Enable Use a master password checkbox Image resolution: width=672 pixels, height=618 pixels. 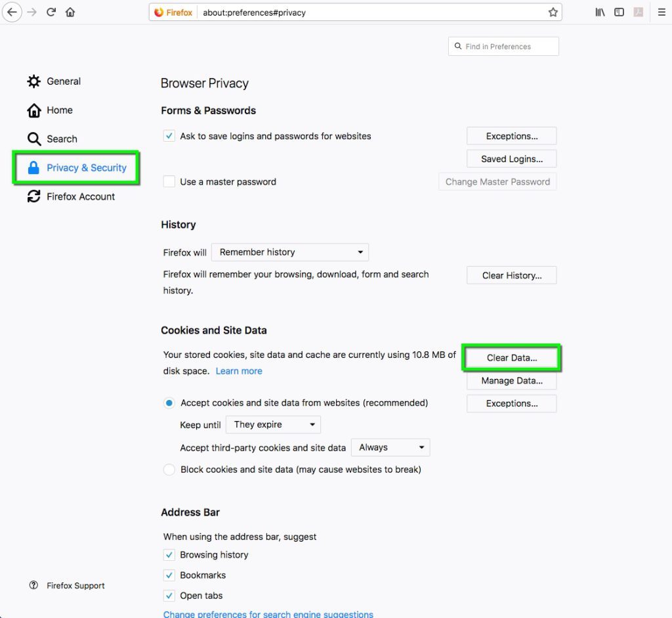pyautogui.click(x=169, y=182)
